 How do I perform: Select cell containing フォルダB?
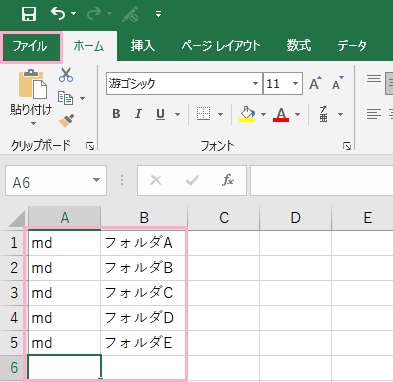[144, 268]
